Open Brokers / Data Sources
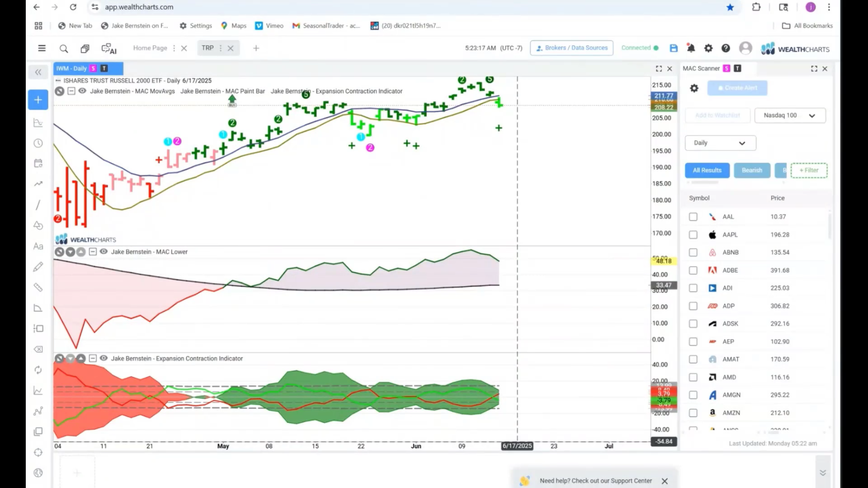The height and width of the screenshot is (488, 868). pos(571,48)
